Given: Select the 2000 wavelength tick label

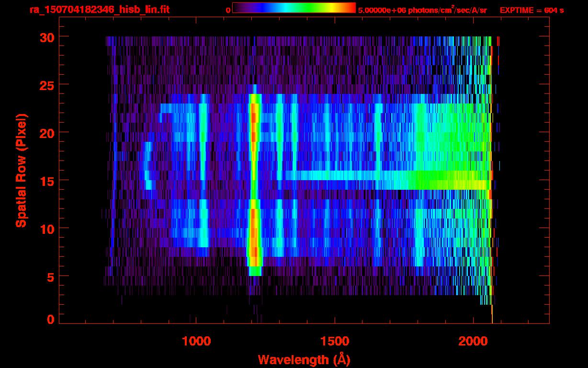Looking at the screenshot, I should pyautogui.click(x=473, y=341).
